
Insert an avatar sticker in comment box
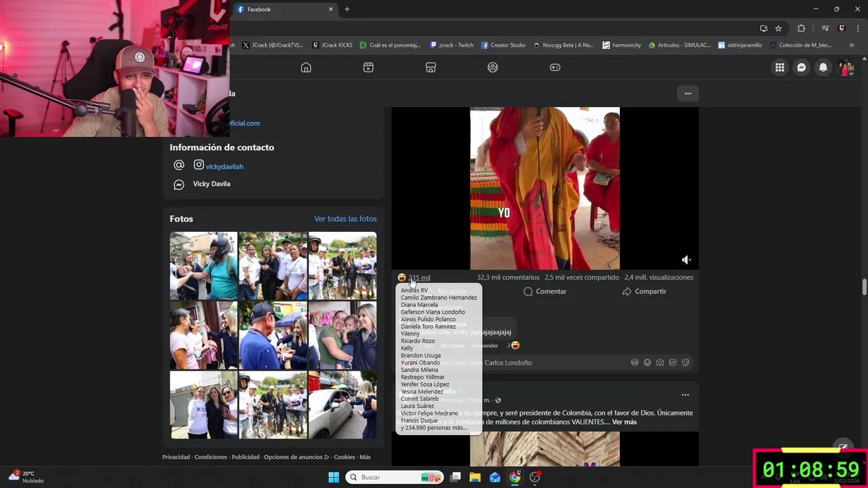coord(635,363)
